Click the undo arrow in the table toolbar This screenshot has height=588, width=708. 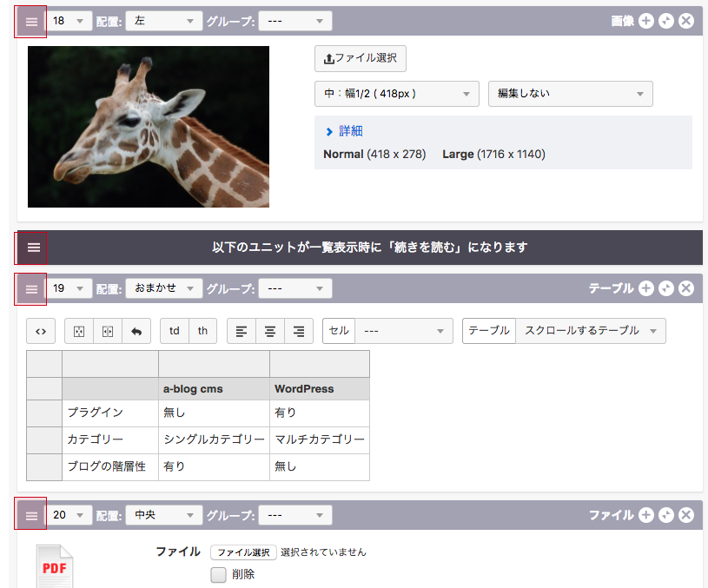coord(137,331)
